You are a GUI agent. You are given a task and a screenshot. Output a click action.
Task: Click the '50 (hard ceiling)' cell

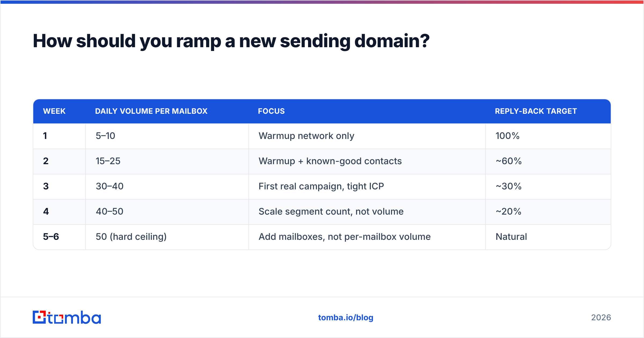click(x=167, y=237)
